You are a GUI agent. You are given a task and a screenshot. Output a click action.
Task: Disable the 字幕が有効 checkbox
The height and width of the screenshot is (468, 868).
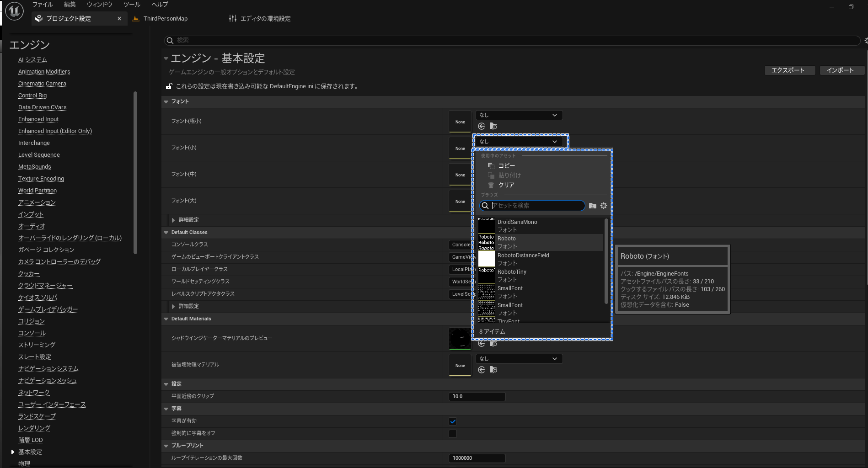coord(453,421)
